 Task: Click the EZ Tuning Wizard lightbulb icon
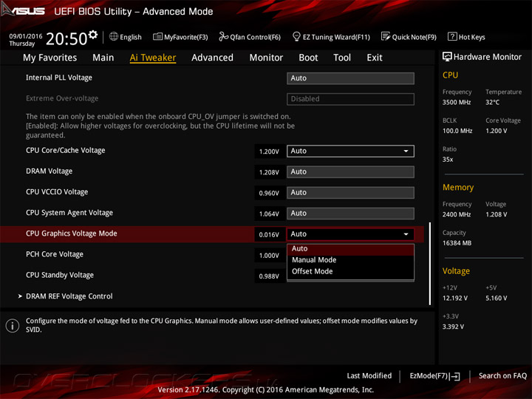(x=296, y=36)
